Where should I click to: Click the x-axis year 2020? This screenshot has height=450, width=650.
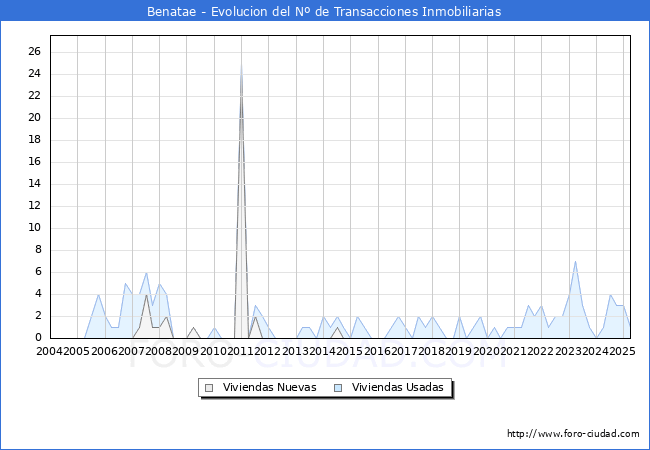(x=487, y=351)
